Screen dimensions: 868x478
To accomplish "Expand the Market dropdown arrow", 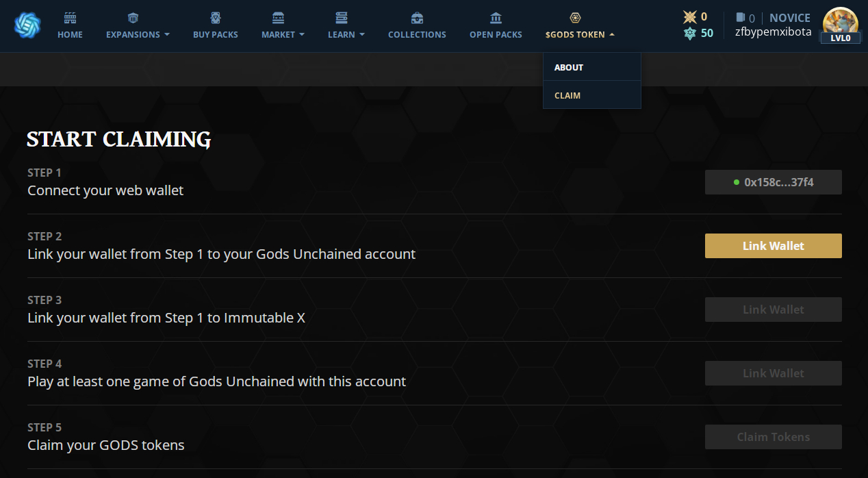I will point(302,34).
